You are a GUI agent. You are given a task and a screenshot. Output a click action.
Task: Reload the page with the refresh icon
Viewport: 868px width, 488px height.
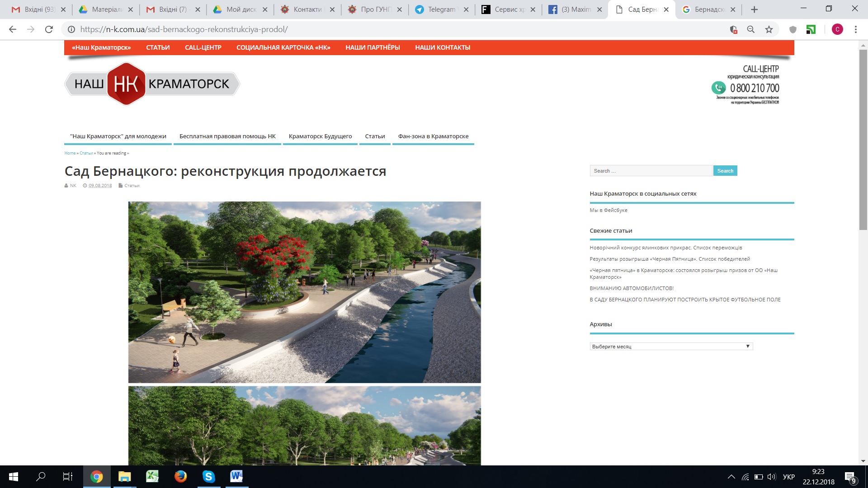[x=49, y=29]
